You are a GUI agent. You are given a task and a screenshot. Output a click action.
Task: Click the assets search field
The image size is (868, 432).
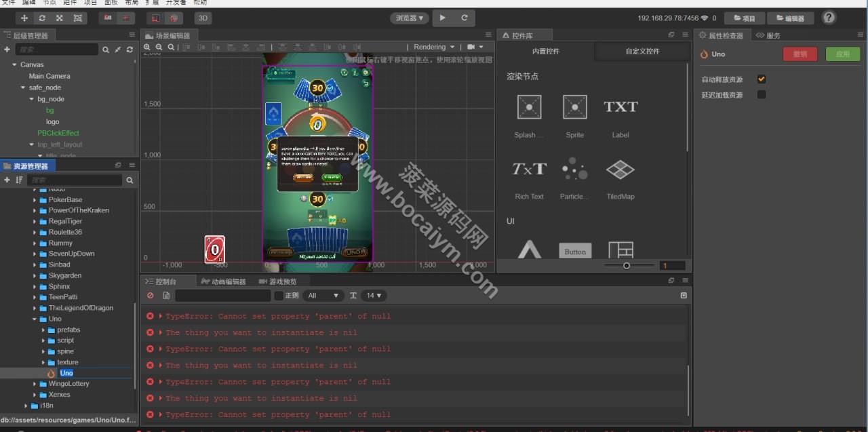coord(75,180)
